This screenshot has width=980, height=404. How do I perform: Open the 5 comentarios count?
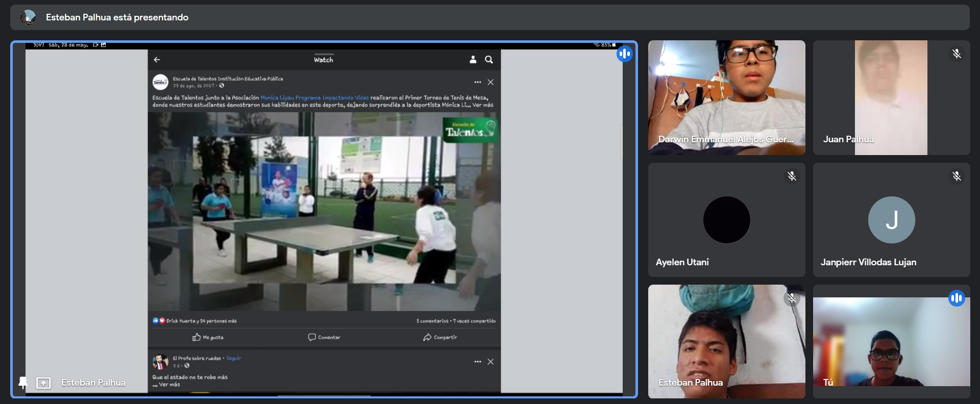point(432,321)
